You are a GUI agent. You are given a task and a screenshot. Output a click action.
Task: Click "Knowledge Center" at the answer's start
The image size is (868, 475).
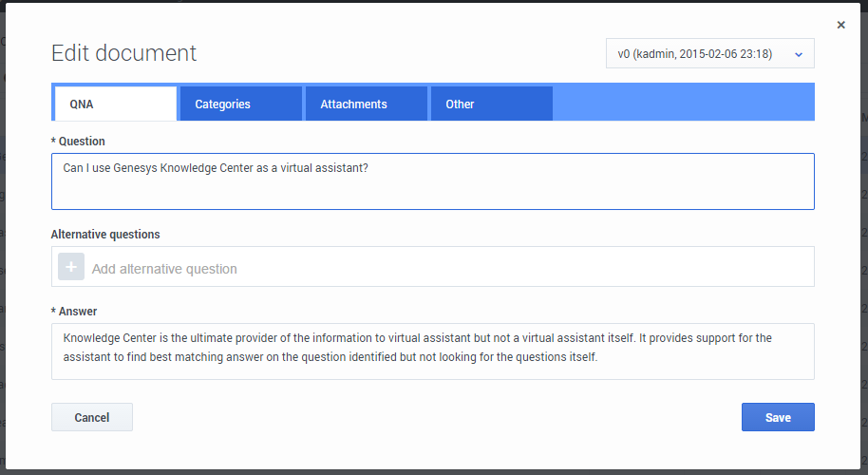(x=109, y=337)
